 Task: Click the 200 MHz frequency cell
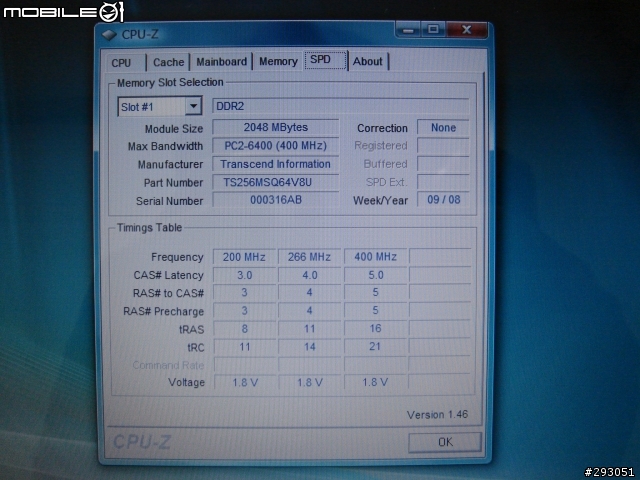tap(244, 257)
